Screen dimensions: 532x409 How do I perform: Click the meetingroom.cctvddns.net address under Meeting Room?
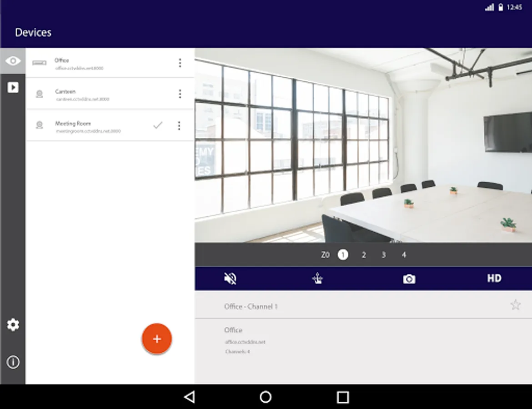[x=88, y=131]
